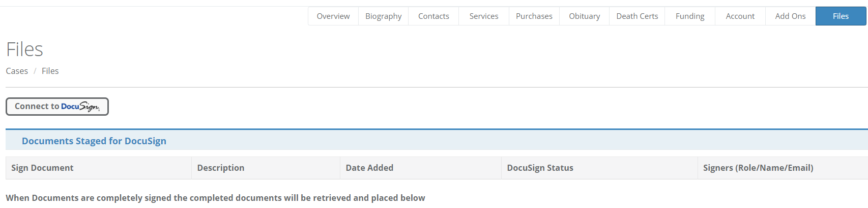Click the Files breadcrumb item
868x208 pixels.
[x=50, y=71]
